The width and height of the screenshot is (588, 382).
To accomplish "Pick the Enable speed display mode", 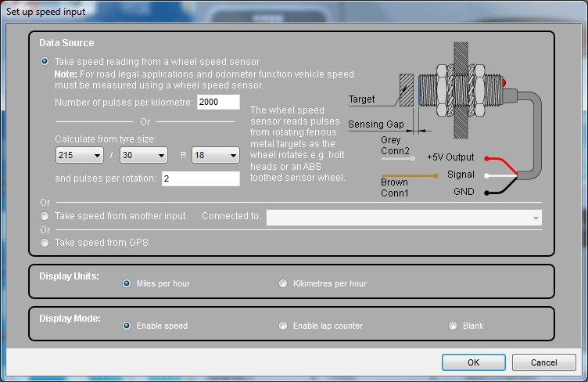I will tap(127, 326).
